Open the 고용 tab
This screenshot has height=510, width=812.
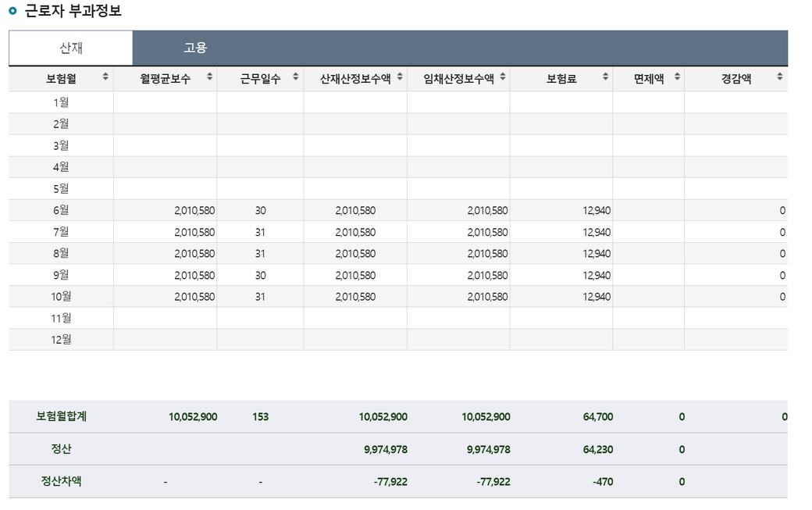click(x=195, y=48)
